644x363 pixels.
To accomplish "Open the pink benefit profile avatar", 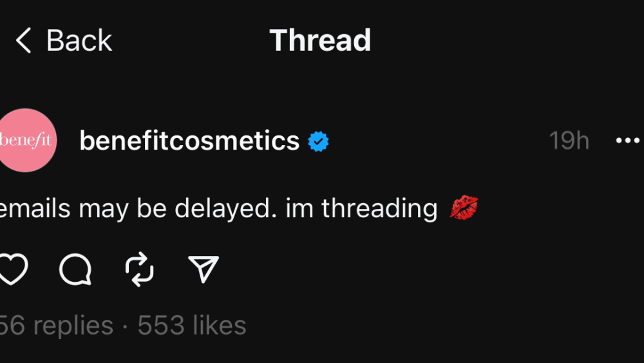I will coord(26,141).
